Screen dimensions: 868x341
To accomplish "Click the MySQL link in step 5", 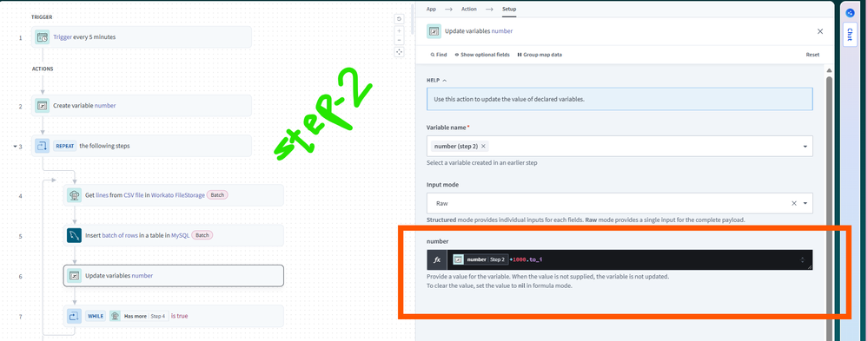I will [181, 235].
